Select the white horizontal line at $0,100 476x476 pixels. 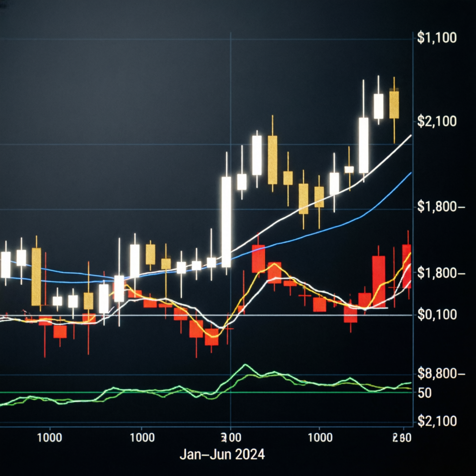[x=206, y=315]
